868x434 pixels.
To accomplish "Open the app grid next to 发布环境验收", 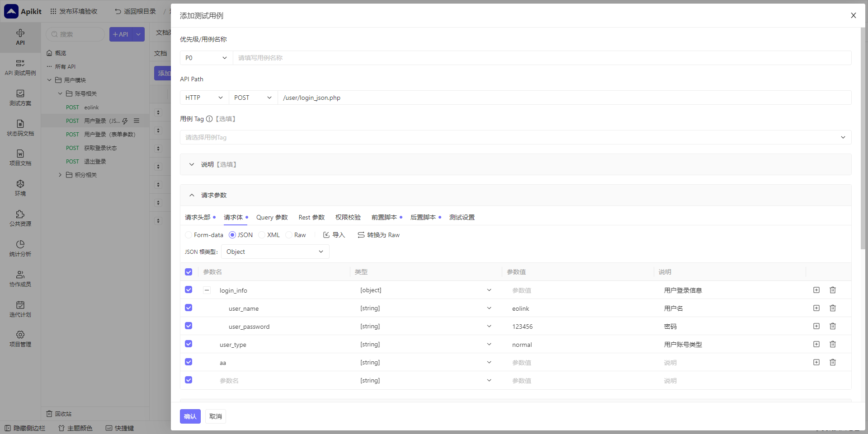I will coord(53,11).
